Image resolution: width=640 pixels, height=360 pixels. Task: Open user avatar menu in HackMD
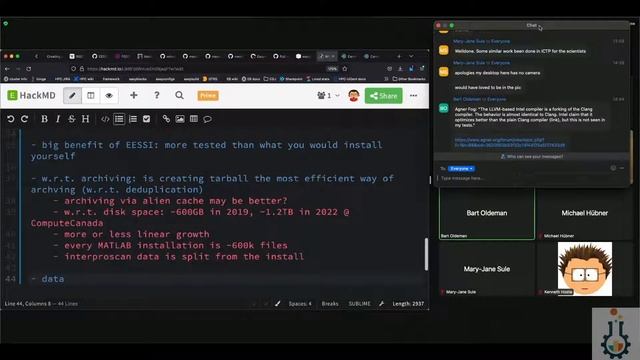point(353,96)
